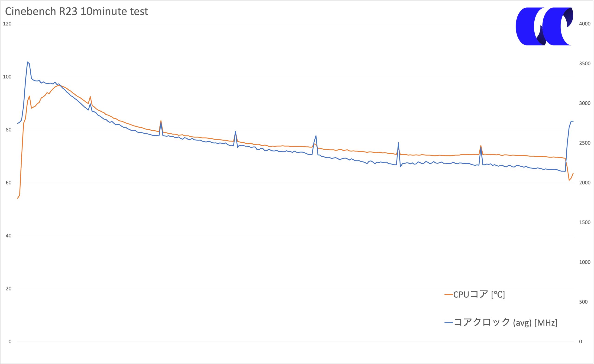Click the 4000 MHz axis label
This screenshot has width=594, height=364.
(584, 24)
